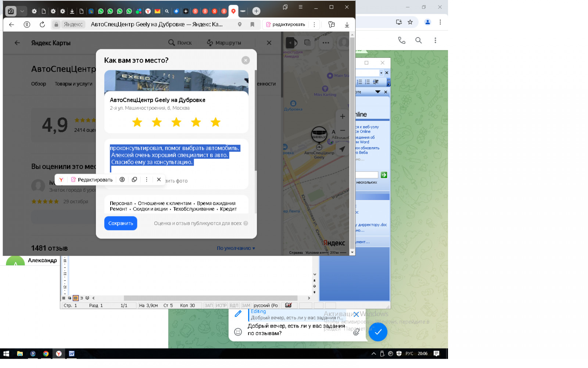This screenshot has height=368, width=588.
Task: Click 'Редактировать' in the selection popup
Action: tap(92, 180)
